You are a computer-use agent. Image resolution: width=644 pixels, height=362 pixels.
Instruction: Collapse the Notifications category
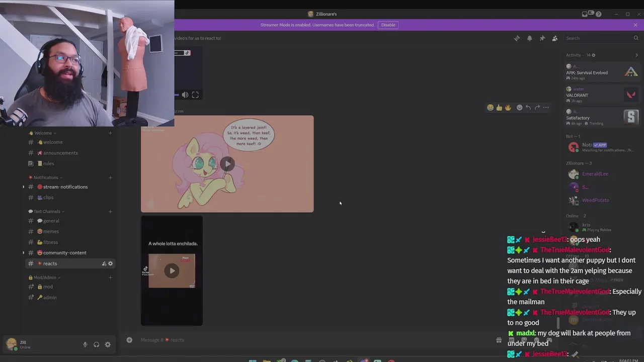[45, 177]
